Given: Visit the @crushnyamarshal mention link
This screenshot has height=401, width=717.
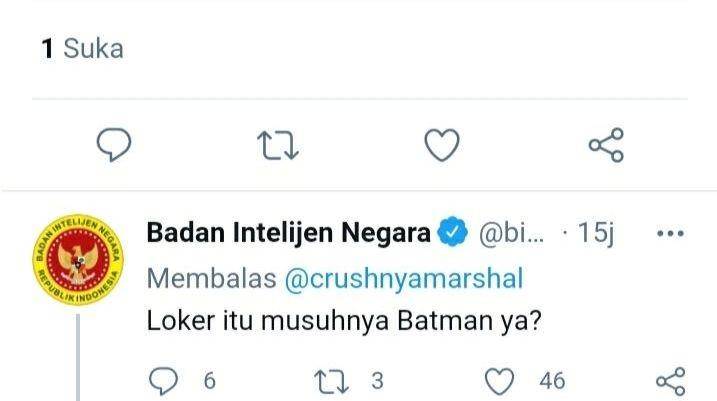Looking at the screenshot, I should (404, 278).
